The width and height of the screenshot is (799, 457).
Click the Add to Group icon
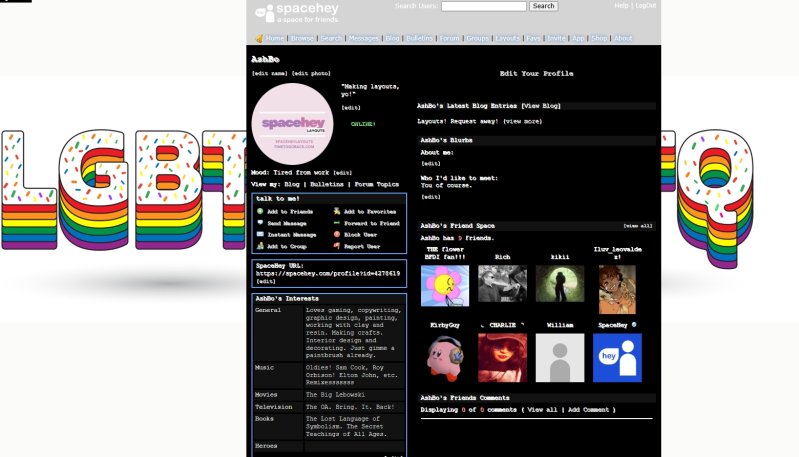260,246
